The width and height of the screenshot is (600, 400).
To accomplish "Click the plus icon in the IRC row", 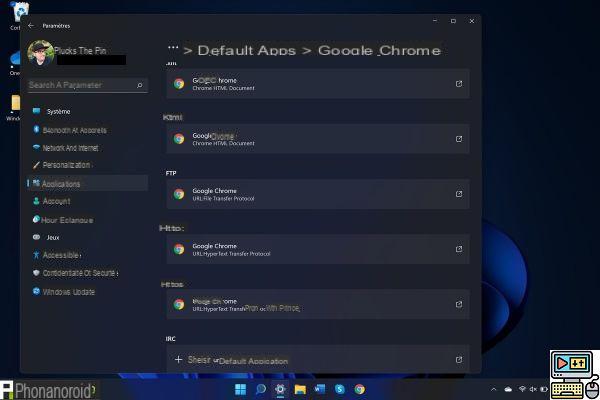I will point(178,359).
